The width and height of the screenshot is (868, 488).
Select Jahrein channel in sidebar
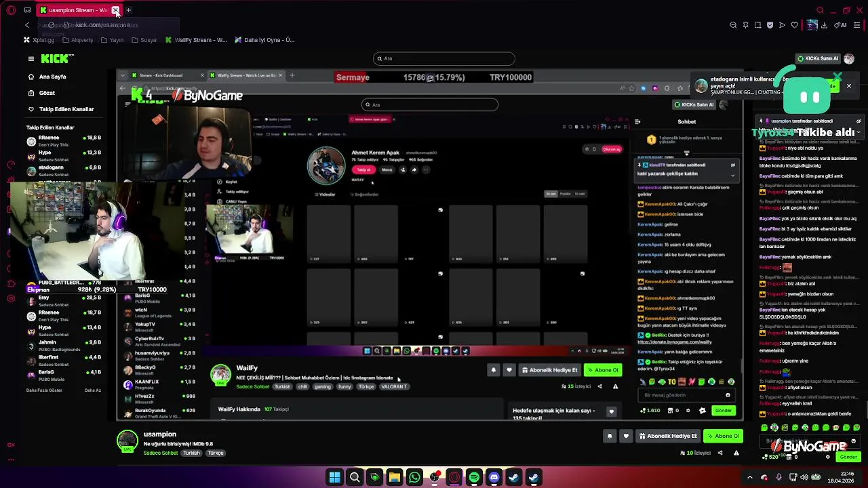click(x=63, y=345)
